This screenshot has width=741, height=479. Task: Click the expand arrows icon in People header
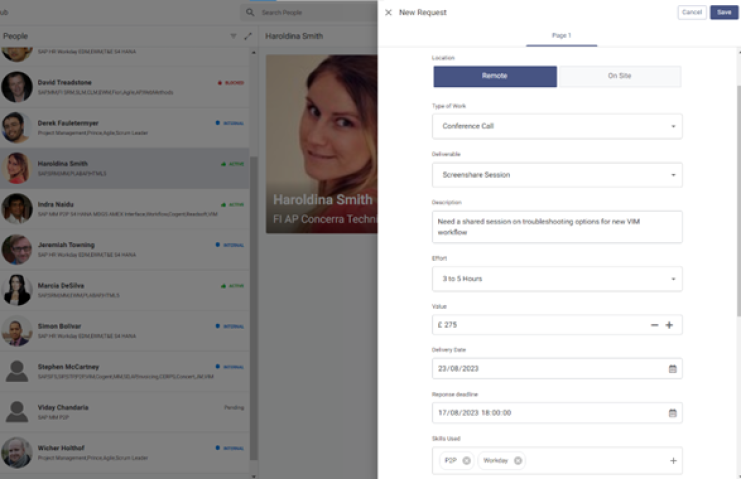click(x=248, y=36)
